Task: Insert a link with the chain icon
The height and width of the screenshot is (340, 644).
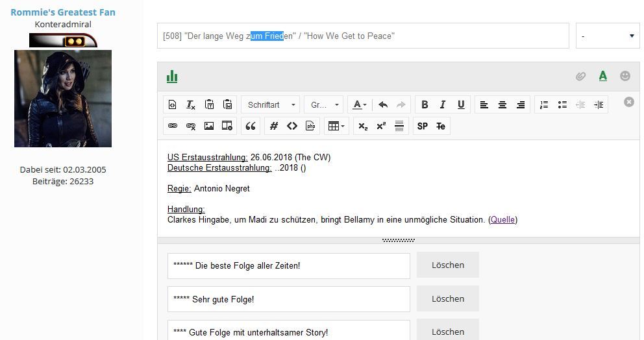Action: (x=173, y=126)
